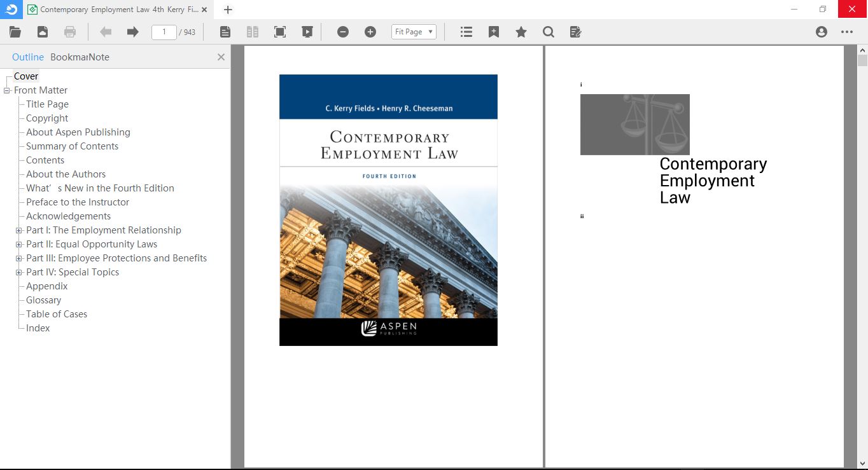This screenshot has height=470, width=868.
Task: Open About Aspen Publishing
Action: (78, 132)
